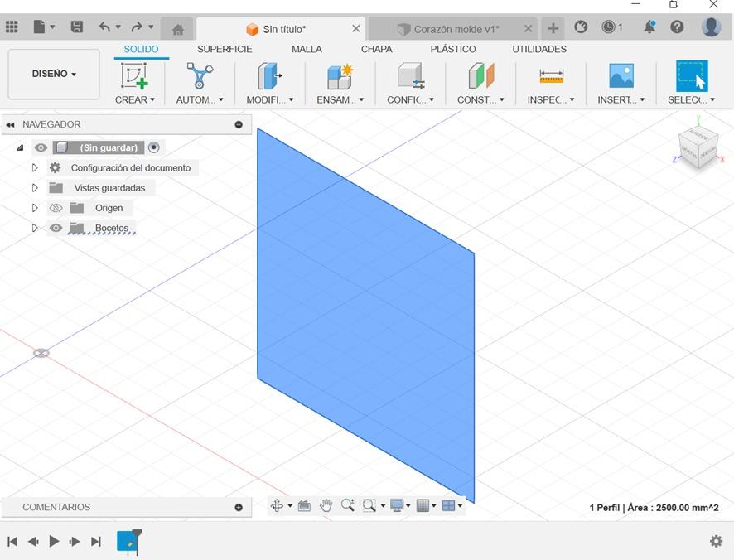Open the notifications bell
The width and height of the screenshot is (734, 560).
(649, 27)
